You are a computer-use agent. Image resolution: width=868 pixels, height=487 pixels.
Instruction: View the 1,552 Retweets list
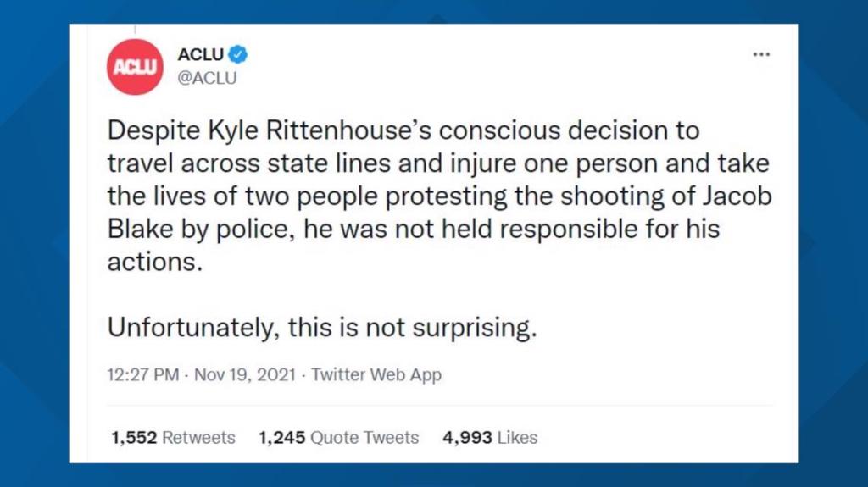173,438
